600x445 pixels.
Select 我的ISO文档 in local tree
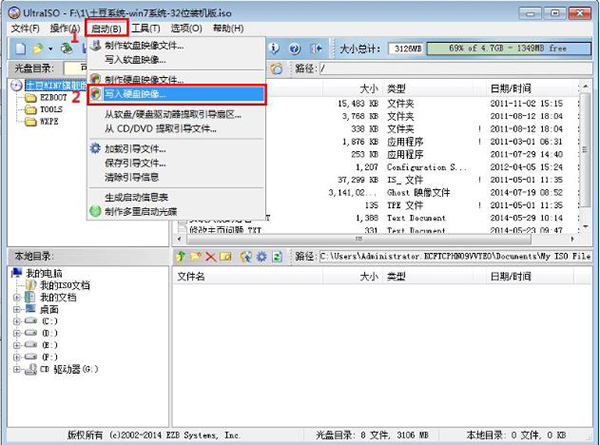(x=57, y=285)
